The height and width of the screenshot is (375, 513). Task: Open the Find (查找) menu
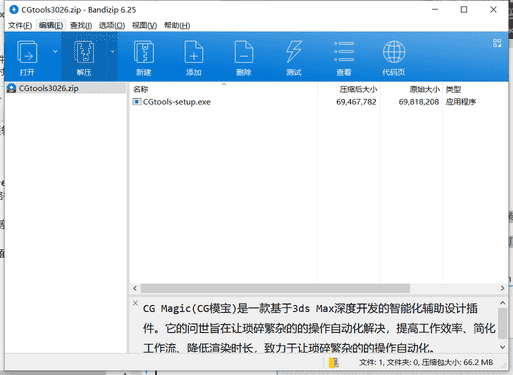81,25
